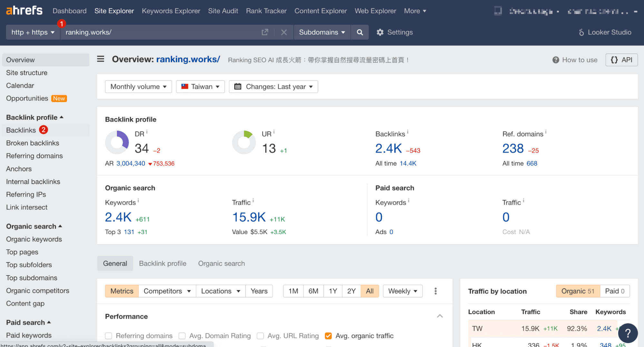Open Broken backlinks in sidebar
This screenshot has height=347, width=644.
click(x=33, y=143)
